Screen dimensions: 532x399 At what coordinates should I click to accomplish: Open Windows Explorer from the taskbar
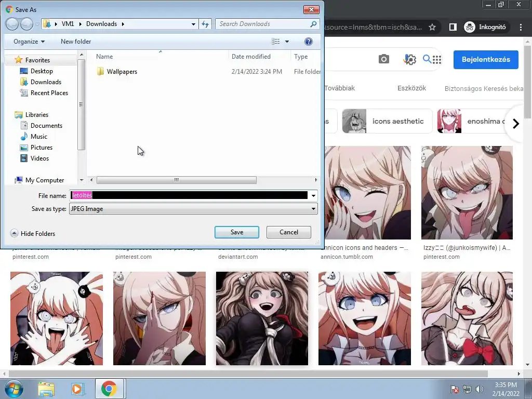[46, 389]
